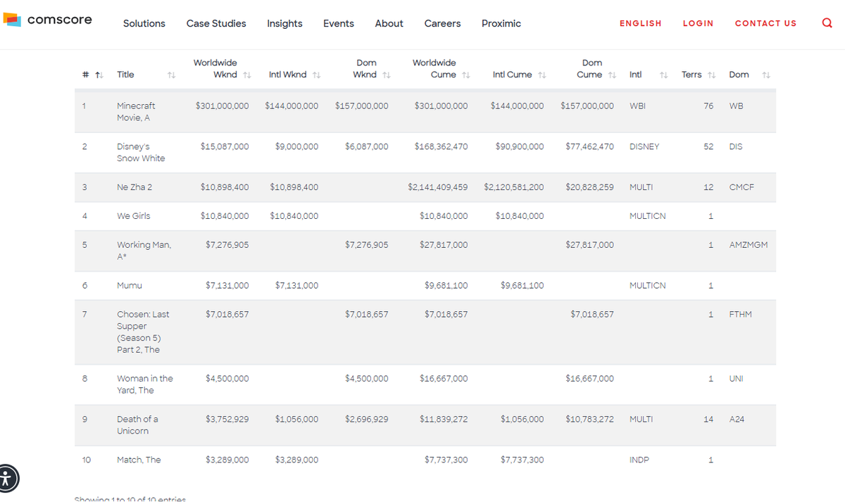Sort by Dom distributor column arrows
Viewport: 845px width, 504px height.
point(767,75)
